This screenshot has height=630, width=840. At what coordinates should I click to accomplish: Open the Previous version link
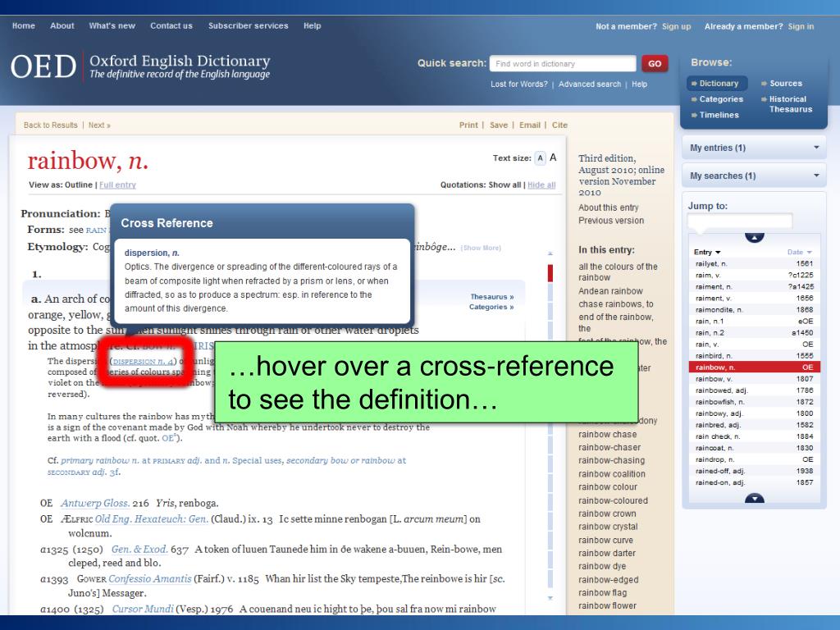(610, 220)
